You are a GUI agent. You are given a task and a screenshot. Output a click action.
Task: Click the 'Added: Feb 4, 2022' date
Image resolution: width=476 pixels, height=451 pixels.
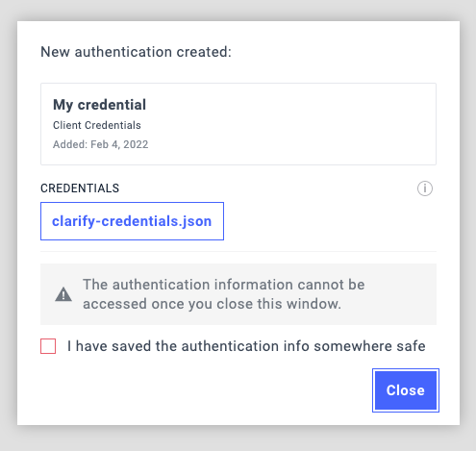(x=101, y=144)
